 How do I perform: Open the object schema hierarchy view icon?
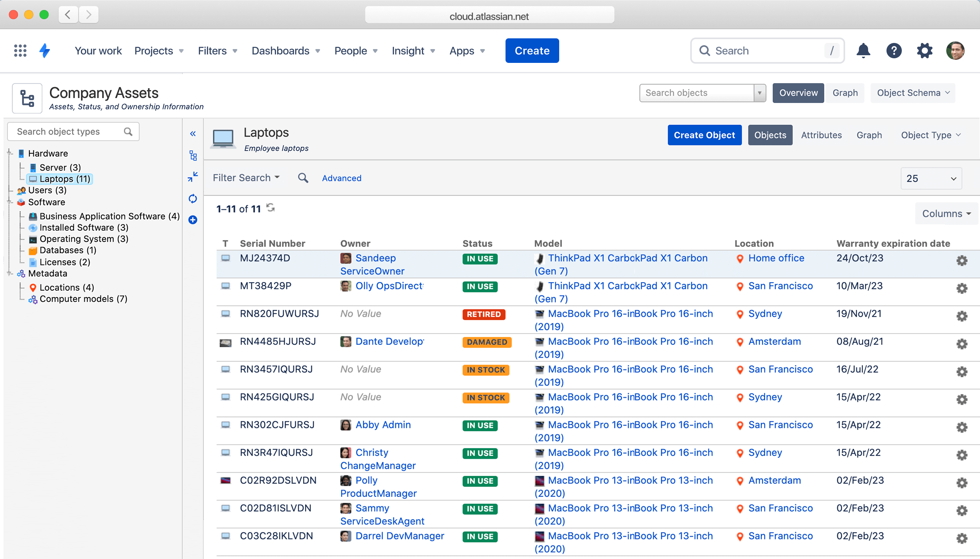click(193, 156)
